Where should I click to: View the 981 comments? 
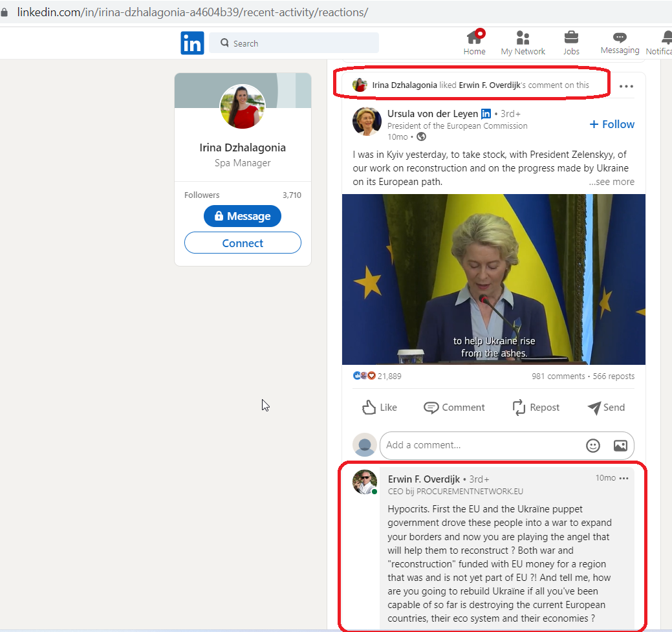click(x=558, y=376)
